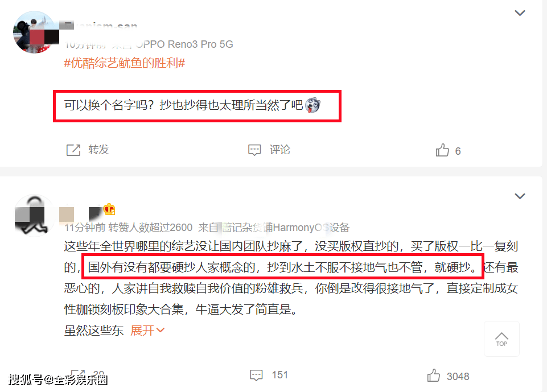Like the second post with 3048 likes
Screen dimensions: 547x392
click(434, 376)
